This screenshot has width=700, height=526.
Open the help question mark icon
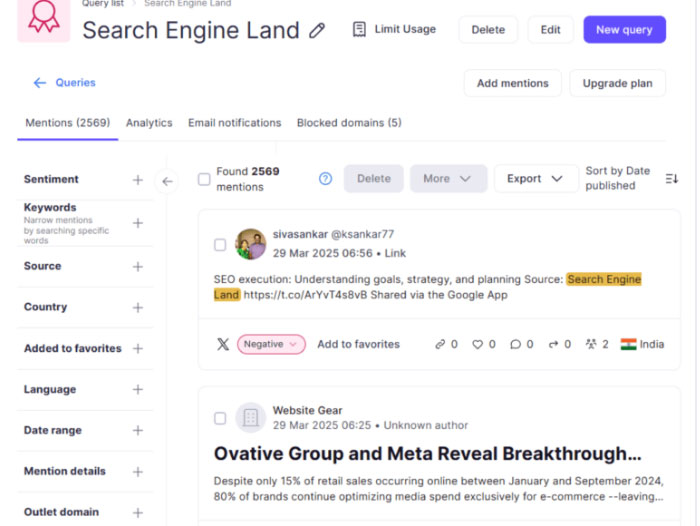pyautogui.click(x=325, y=179)
